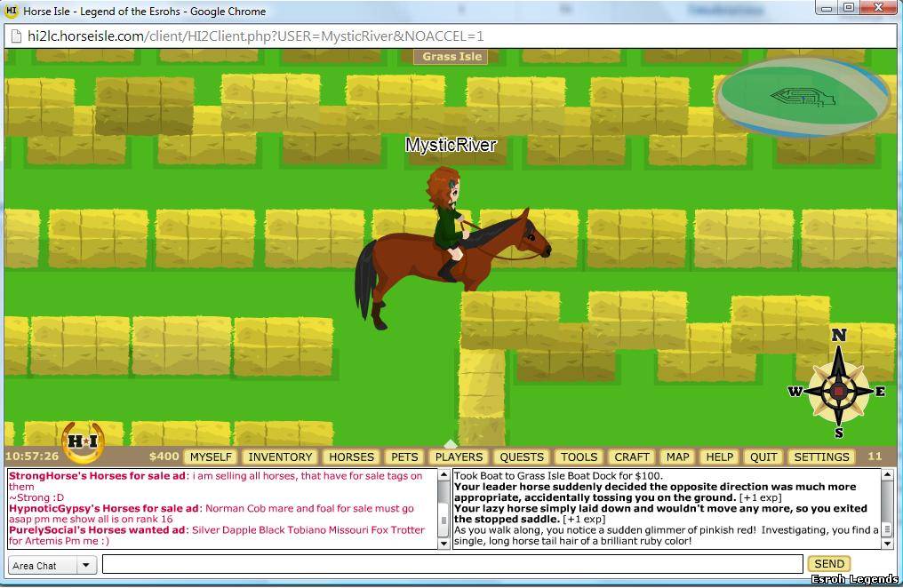Viewport: 903px width, 588px height.
Task: Focus the chat message input field
Action: click(452, 564)
